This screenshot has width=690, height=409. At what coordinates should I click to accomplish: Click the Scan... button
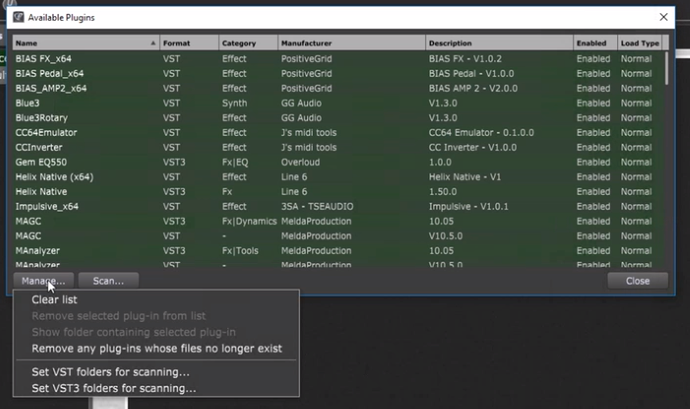[108, 281]
